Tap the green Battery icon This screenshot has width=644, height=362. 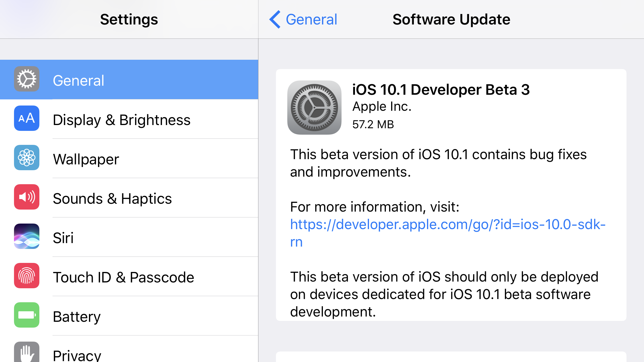[x=26, y=315]
